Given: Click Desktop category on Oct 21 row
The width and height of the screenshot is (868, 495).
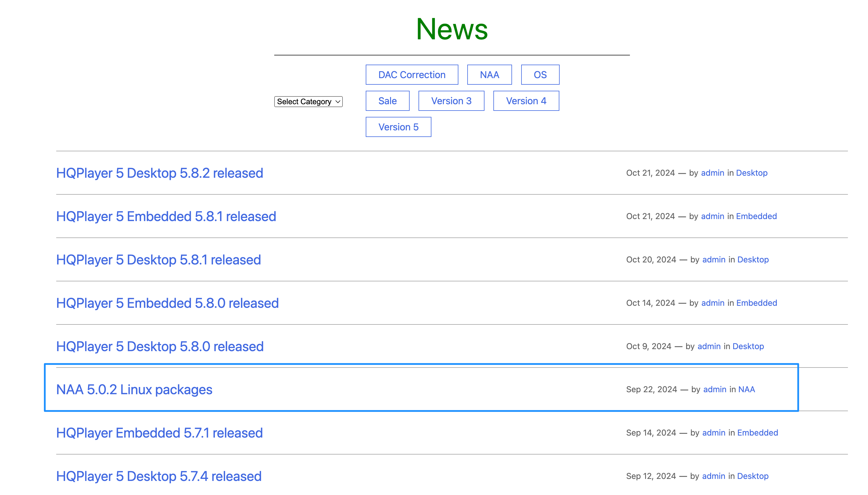Looking at the screenshot, I should tap(752, 173).
